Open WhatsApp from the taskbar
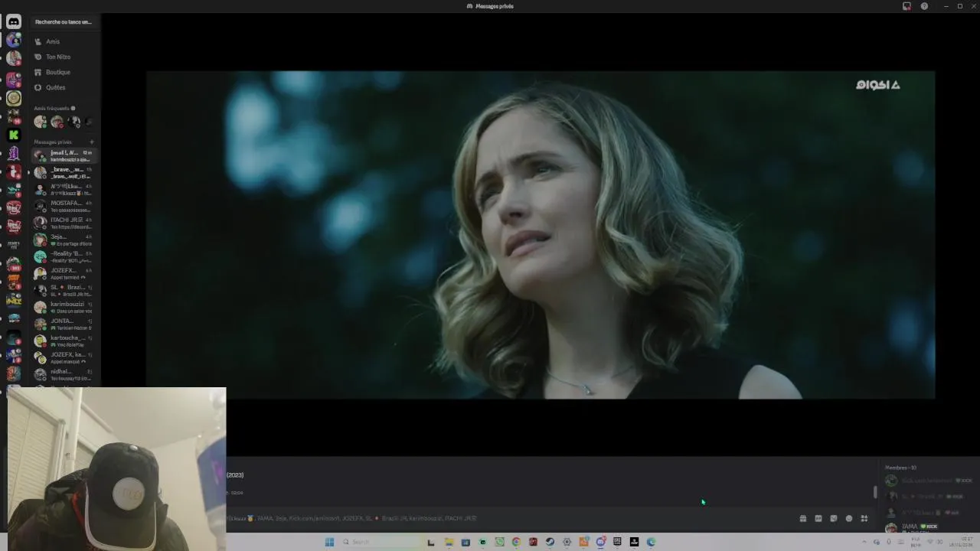Image resolution: width=980 pixels, height=551 pixels. pyautogui.click(x=499, y=542)
